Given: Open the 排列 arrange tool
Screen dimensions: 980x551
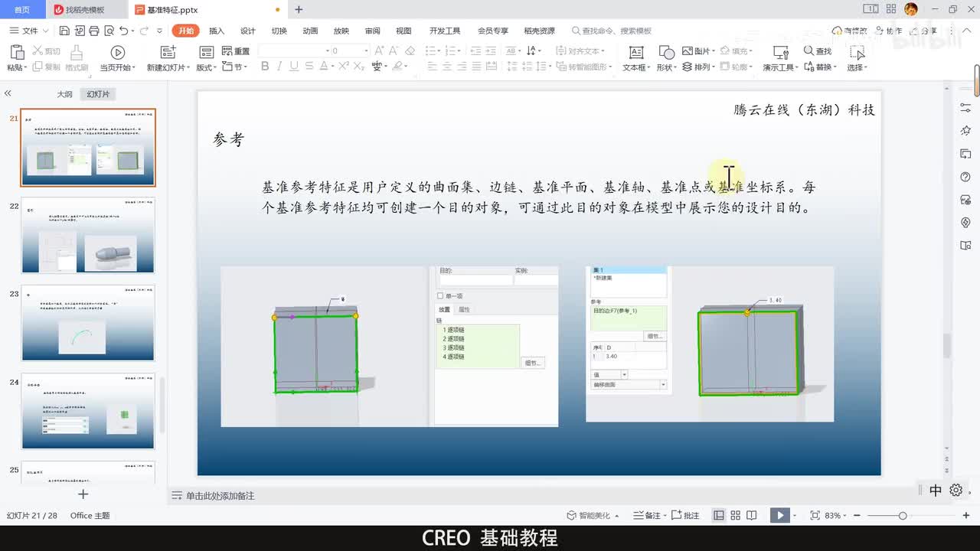Looking at the screenshot, I should pyautogui.click(x=697, y=67).
